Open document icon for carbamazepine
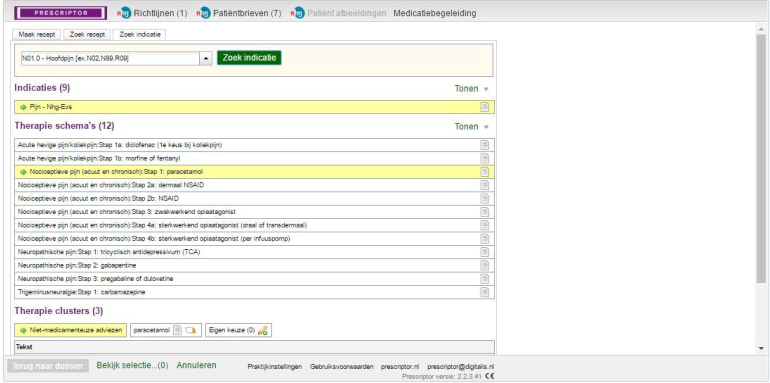 coord(484,292)
